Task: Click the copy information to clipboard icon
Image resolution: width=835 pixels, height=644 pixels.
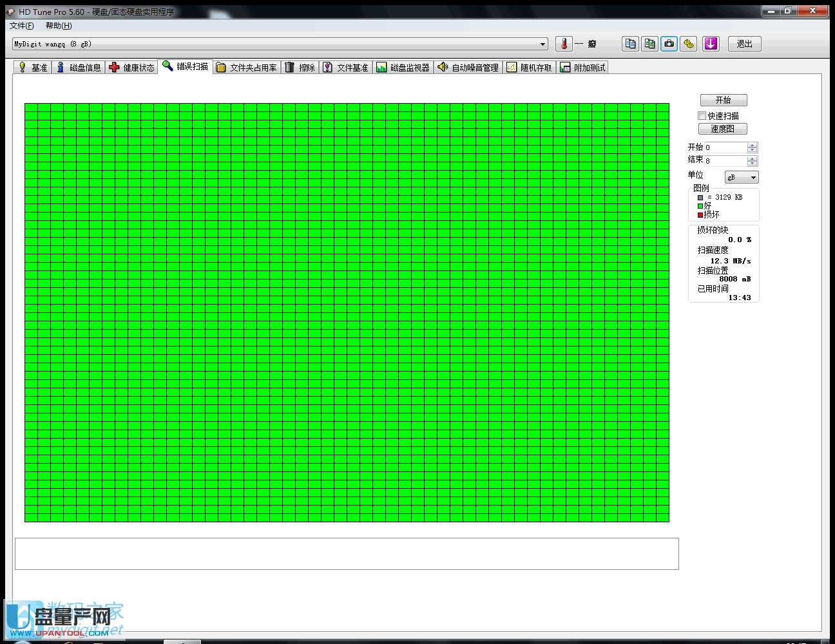Action: point(629,43)
